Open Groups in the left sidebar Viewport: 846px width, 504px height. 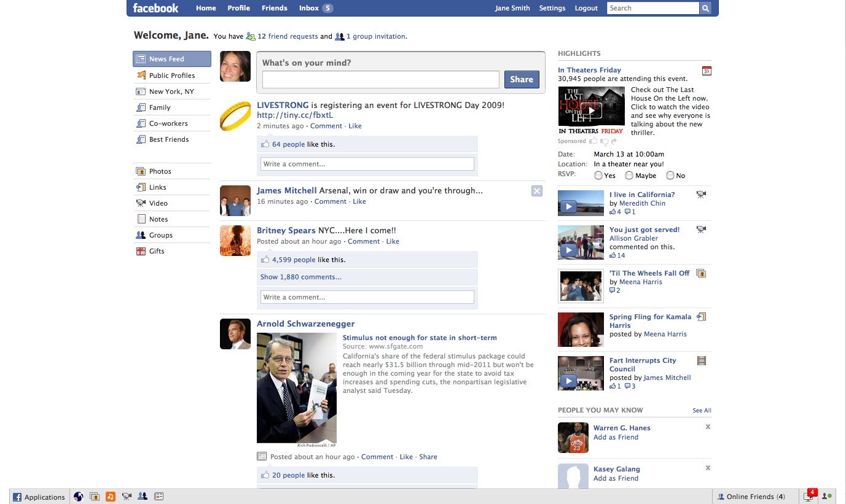tap(172, 235)
